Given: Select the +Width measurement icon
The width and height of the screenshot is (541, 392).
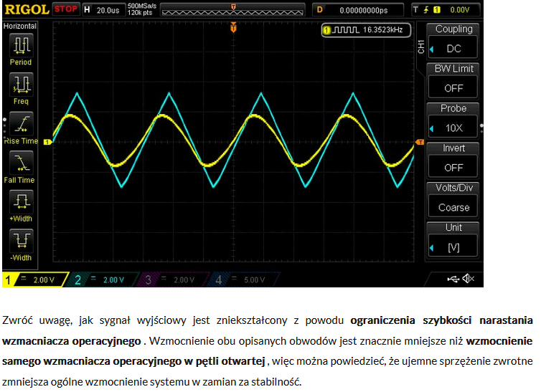Looking at the screenshot, I should tap(22, 201).
